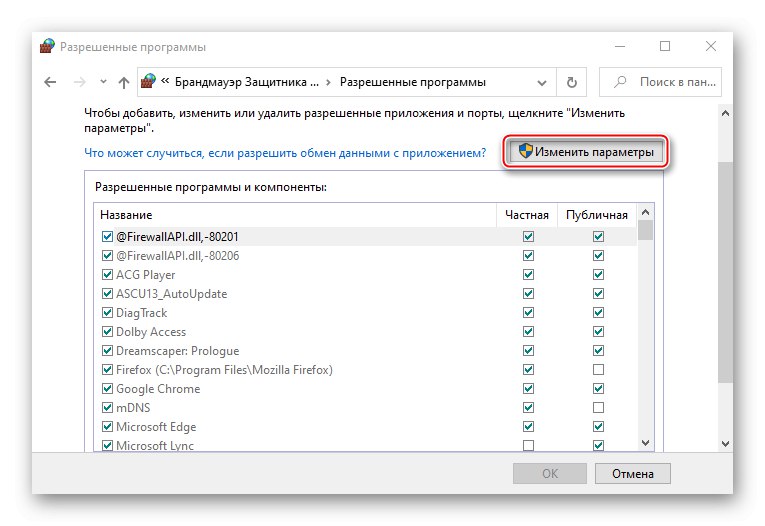Click the OK button
This screenshot has height=526, width=765.
click(549, 474)
